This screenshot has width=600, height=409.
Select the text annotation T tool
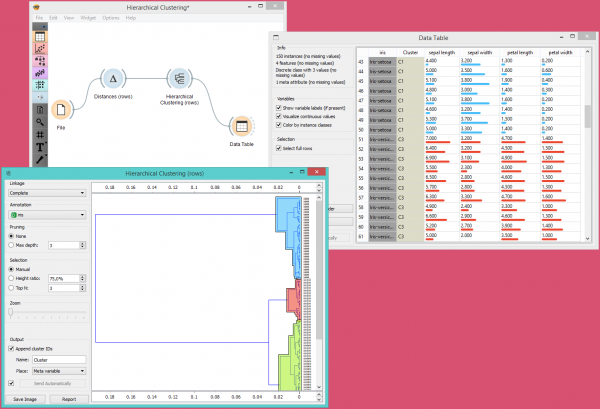tap(41, 146)
